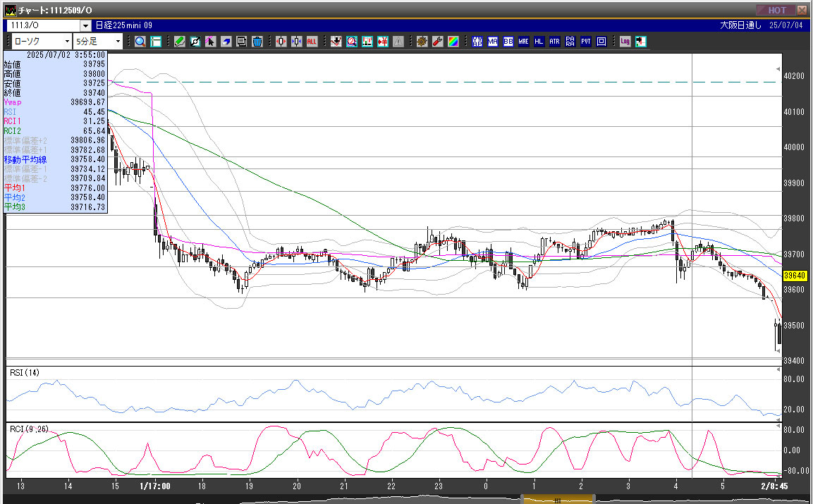Choose the pointer selection tool with magenta line
Screen dimensions: 813x504
point(211,42)
